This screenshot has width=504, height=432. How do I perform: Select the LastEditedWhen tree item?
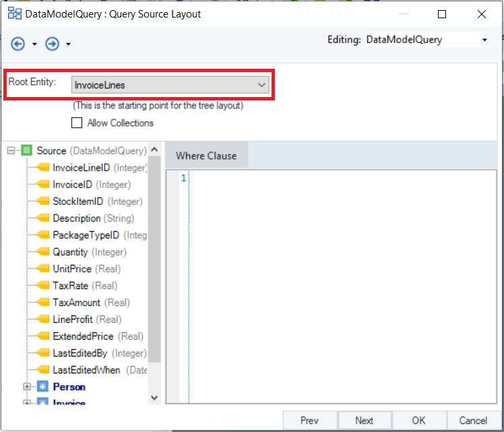tap(100, 370)
